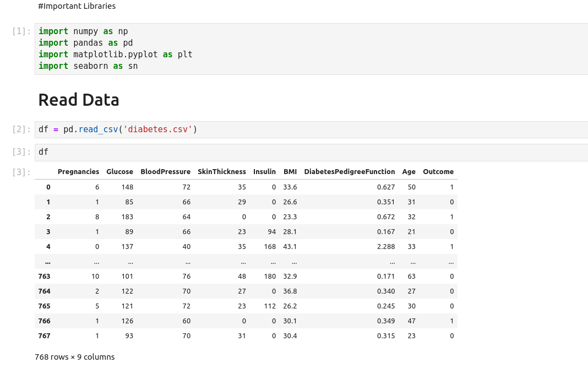Click the code cell containing only df

pyautogui.click(x=311, y=152)
